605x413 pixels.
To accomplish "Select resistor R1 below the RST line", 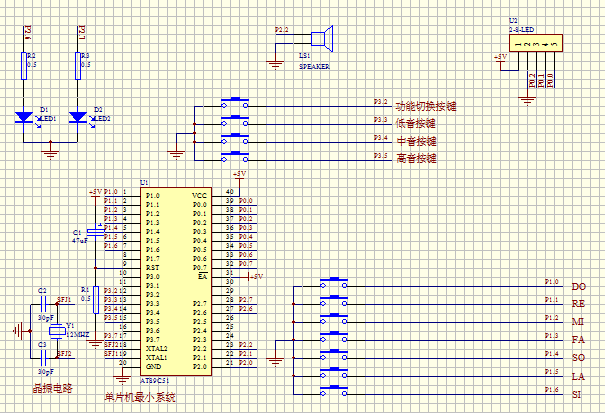I will click(96, 300).
